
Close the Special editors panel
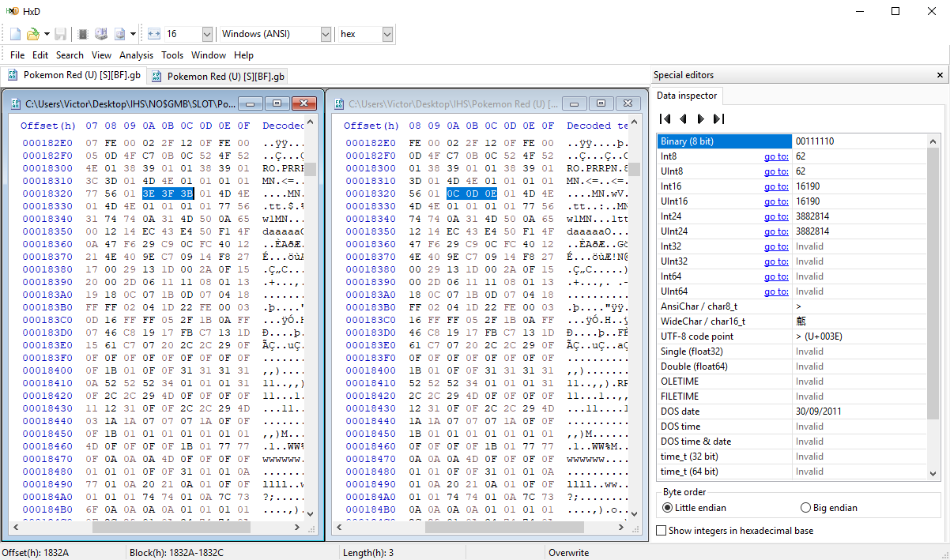coord(940,75)
